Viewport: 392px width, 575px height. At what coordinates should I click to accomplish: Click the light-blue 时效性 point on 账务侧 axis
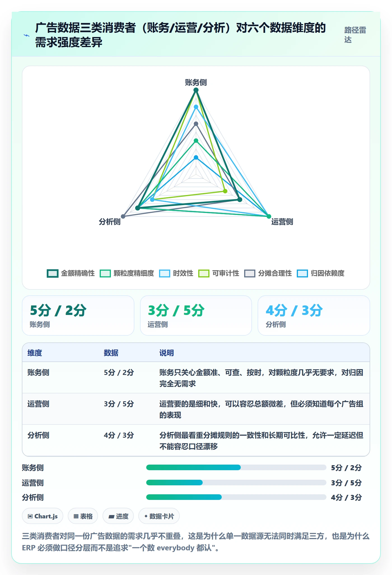click(196, 107)
